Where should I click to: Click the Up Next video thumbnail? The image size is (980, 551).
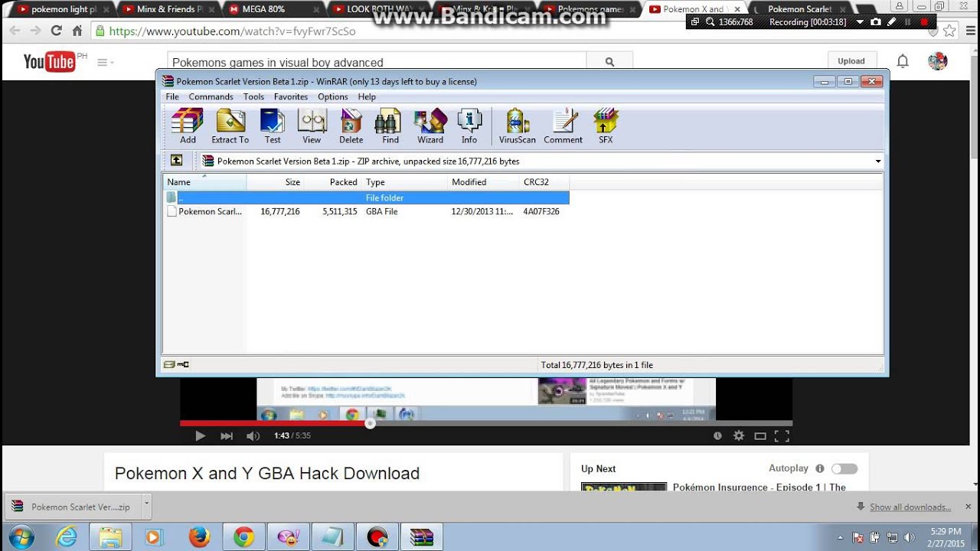pyautogui.click(x=624, y=487)
